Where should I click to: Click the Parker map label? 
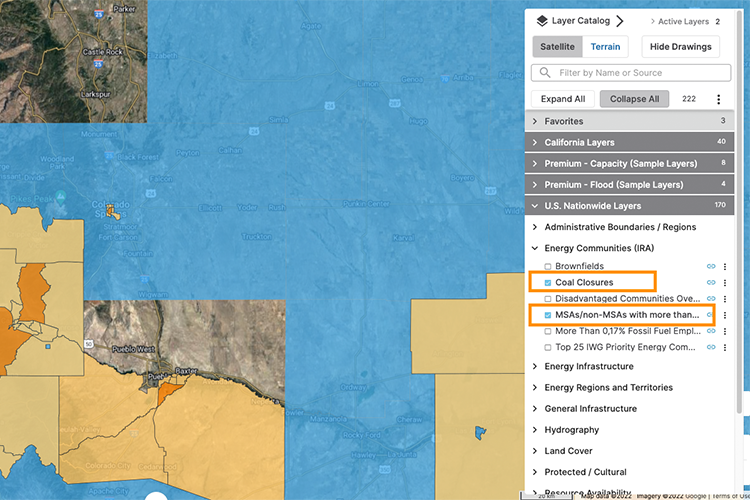[124, 9]
